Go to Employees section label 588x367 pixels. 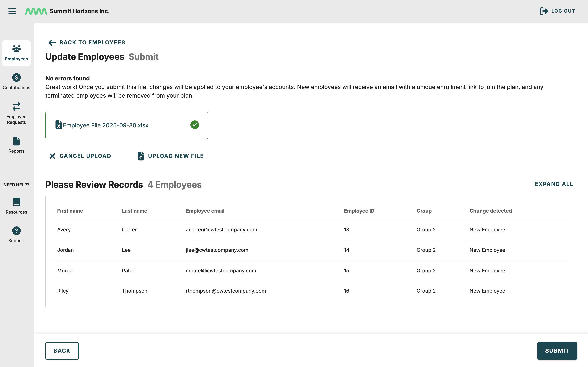click(16, 59)
